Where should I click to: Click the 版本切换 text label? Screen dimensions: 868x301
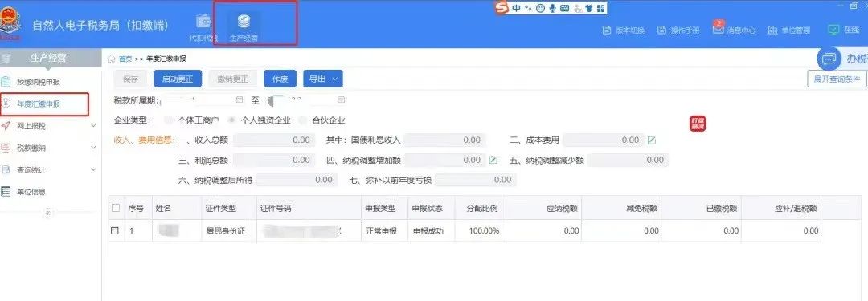[630, 31]
